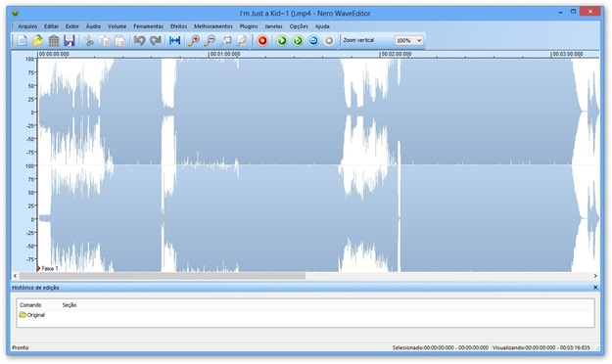The width and height of the screenshot is (612, 364).
Task: Open the Janelas menu
Action: click(x=273, y=26)
